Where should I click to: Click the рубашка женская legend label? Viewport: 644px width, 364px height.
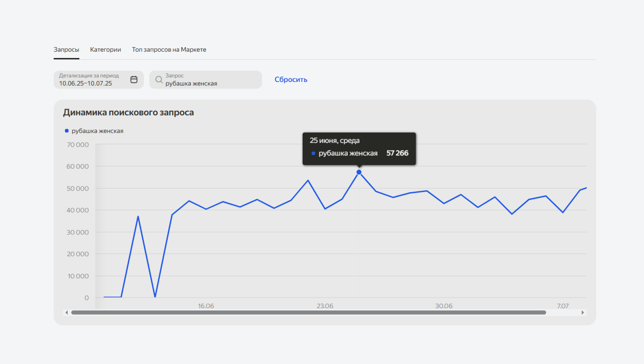(x=97, y=131)
